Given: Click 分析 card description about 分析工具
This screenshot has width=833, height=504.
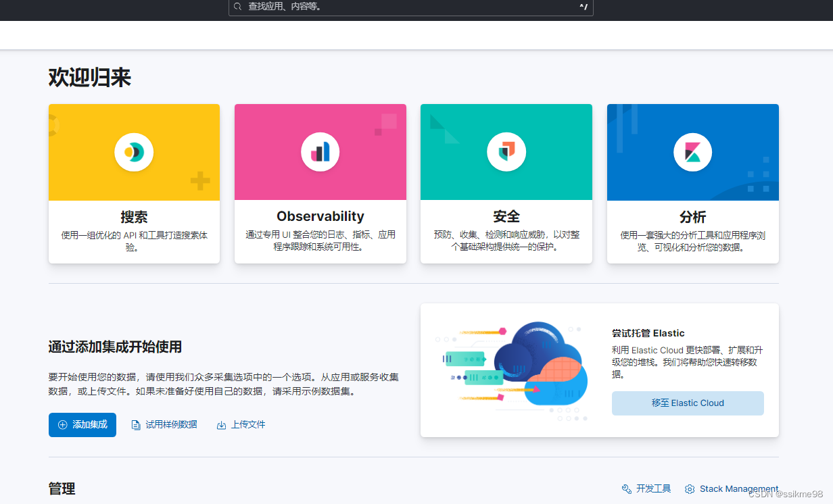Looking at the screenshot, I should point(693,241).
